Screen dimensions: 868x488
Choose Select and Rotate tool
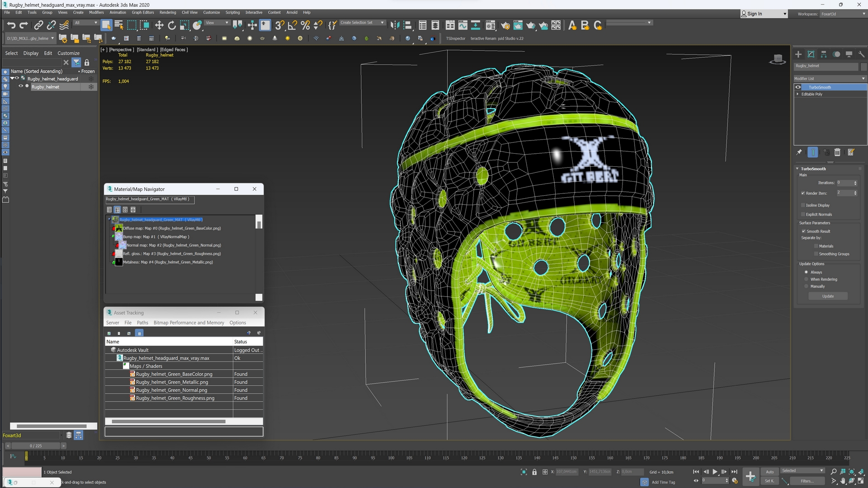(x=172, y=25)
